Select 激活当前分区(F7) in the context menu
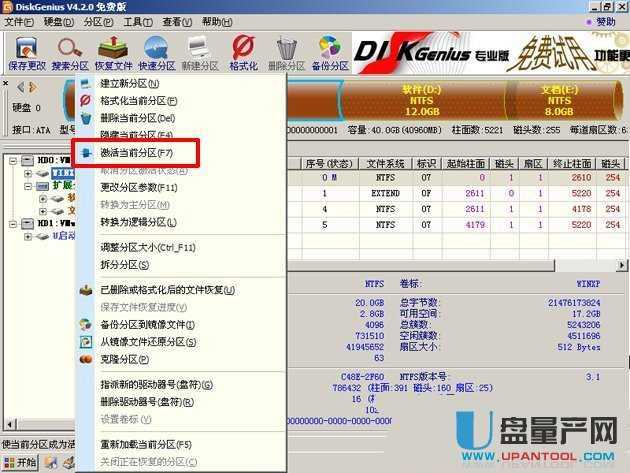The height and width of the screenshot is (473, 630). tap(137, 153)
